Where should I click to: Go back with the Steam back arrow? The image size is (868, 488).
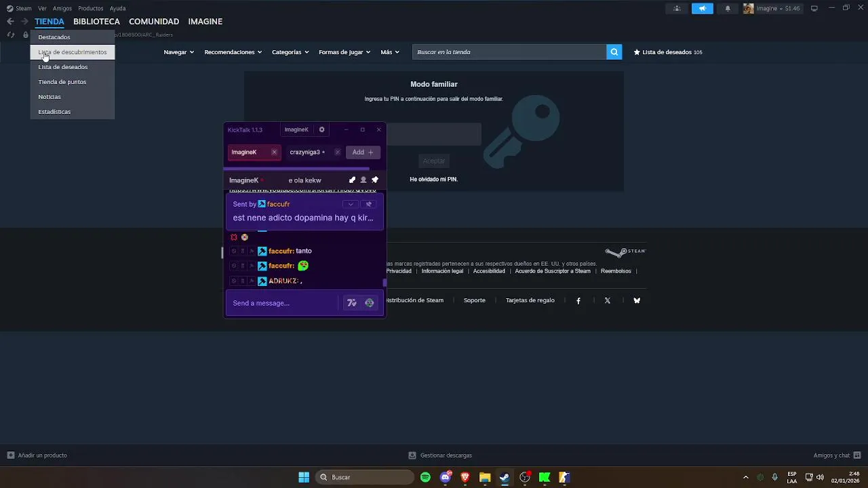pos(10,22)
